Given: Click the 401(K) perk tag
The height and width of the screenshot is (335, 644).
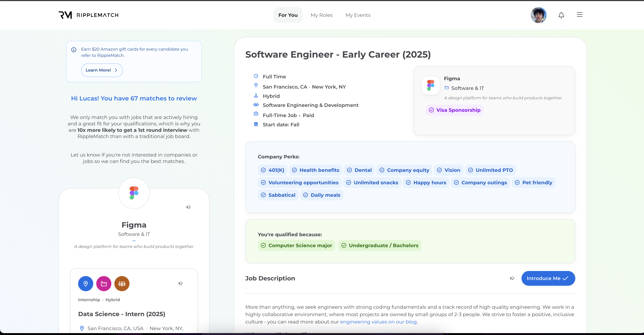Looking at the screenshot, I should 273,170.
